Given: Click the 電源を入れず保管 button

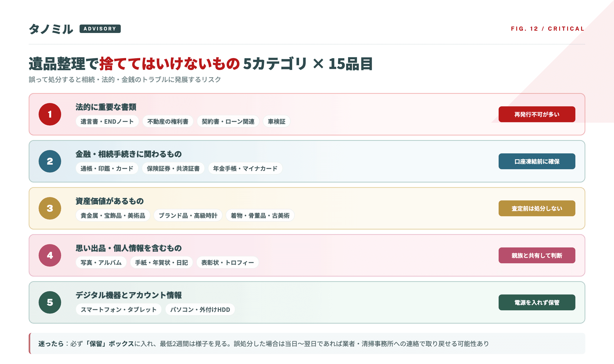Looking at the screenshot, I should coord(537,302).
